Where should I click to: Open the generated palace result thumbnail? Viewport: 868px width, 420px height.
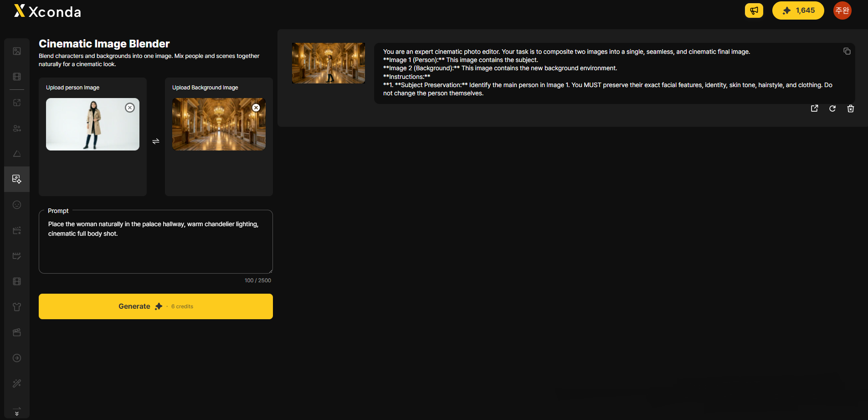pos(329,63)
